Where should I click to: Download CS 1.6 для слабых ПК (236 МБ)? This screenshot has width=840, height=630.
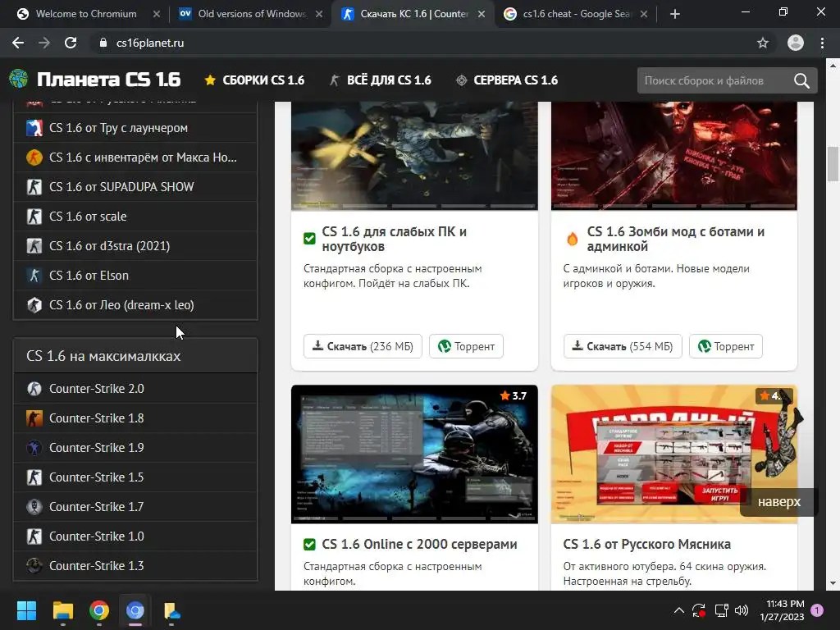pyautogui.click(x=363, y=346)
